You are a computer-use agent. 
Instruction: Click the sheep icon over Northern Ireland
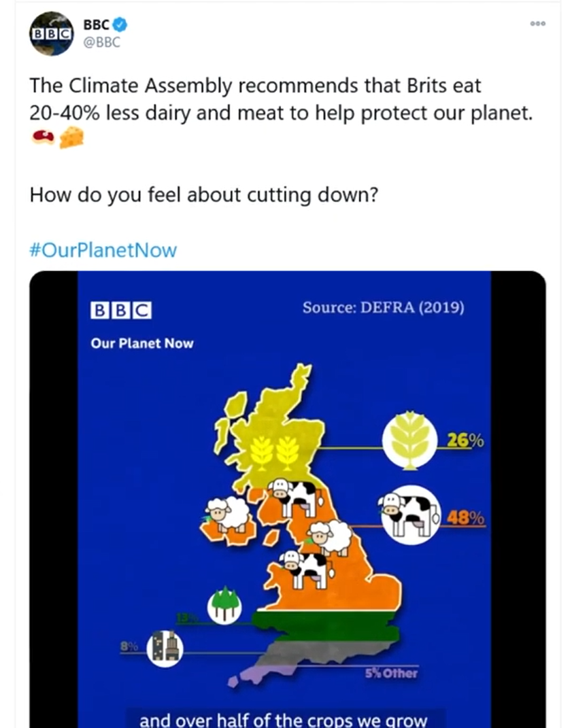[228, 515]
